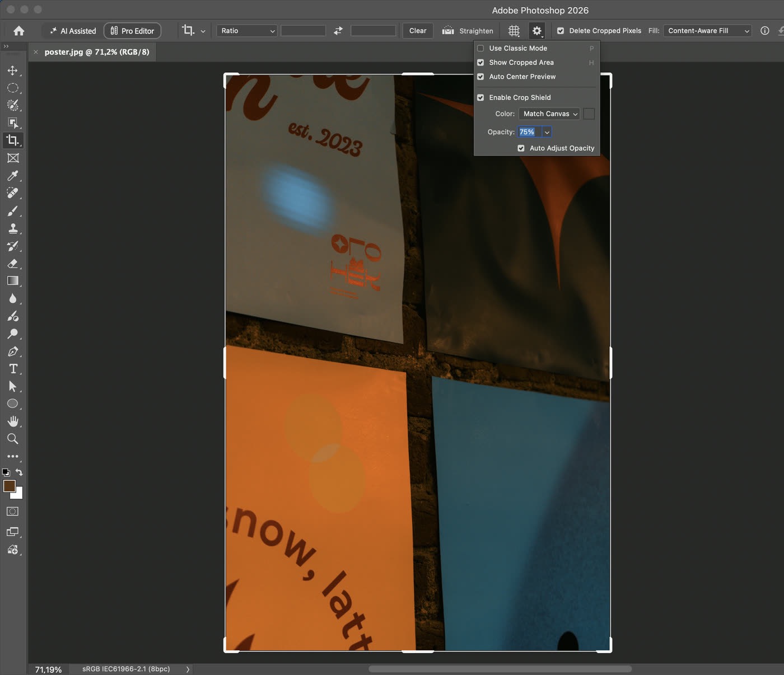
Task: Select the Move tool
Action: (x=13, y=71)
